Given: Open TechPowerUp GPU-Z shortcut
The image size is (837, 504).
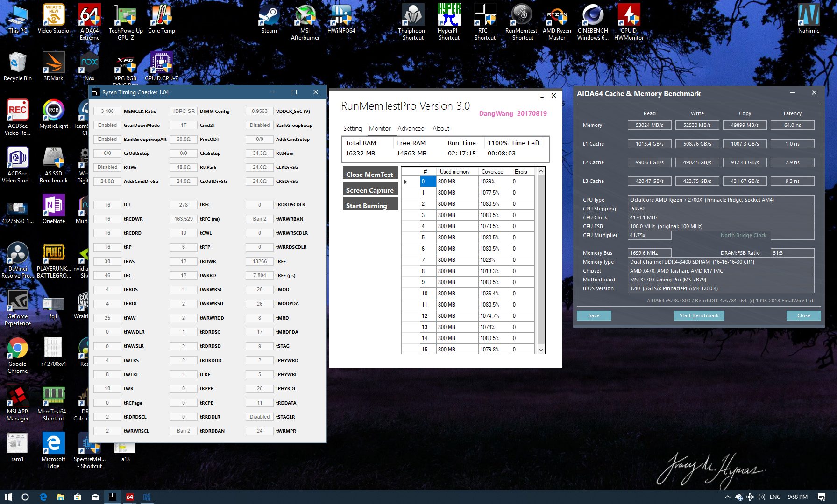Looking at the screenshot, I should 126,22.
